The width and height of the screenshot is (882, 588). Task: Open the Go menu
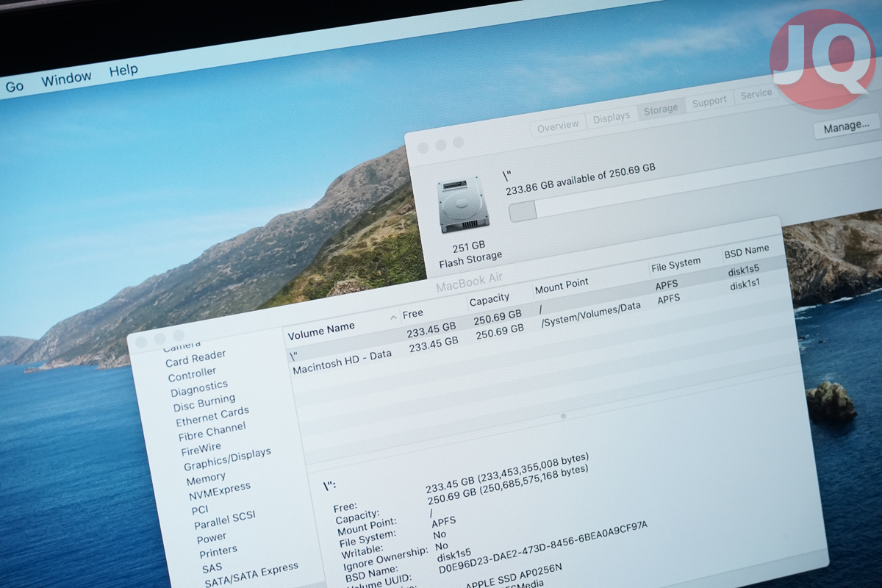[x=15, y=86]
